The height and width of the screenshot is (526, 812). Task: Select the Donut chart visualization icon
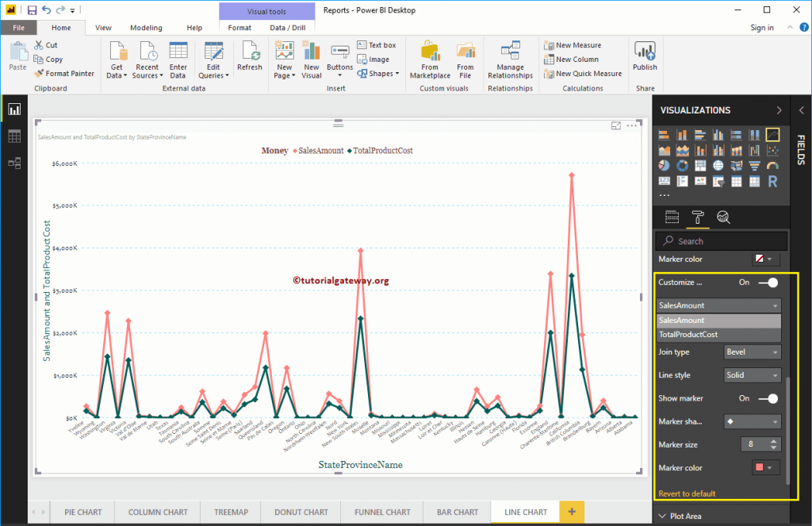[682, 165]
